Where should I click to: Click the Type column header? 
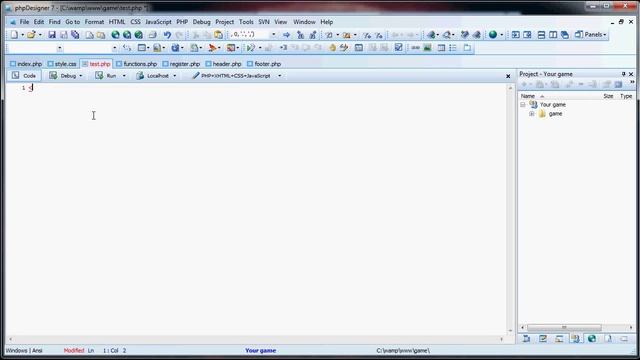pos(626,96)
